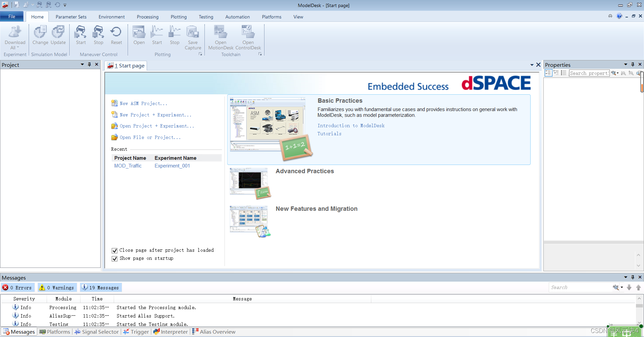Click Change simulation model icon

(x=40, y=32)
